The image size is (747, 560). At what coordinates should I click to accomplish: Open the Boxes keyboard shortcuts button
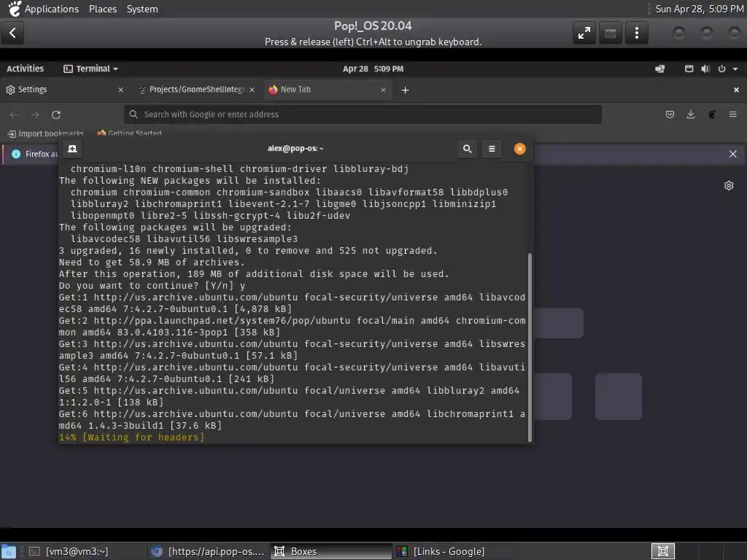click(611, 33)
